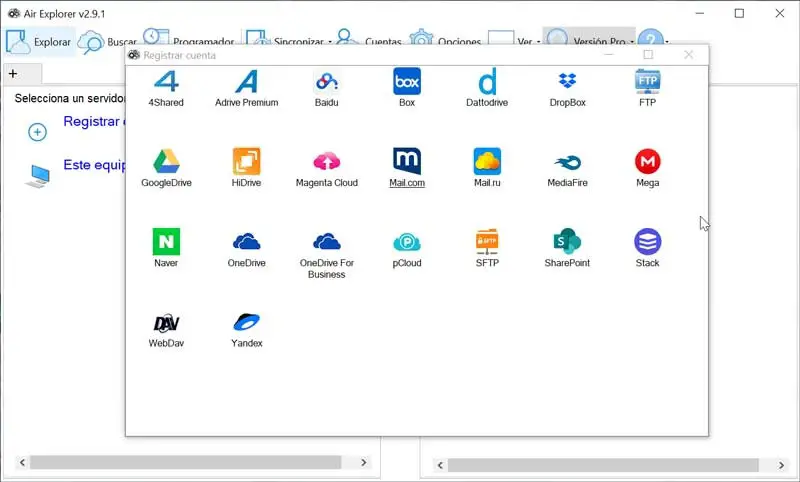Pick Magenta Cloud service
Viewport: 800px width, 482px height.
327,168
